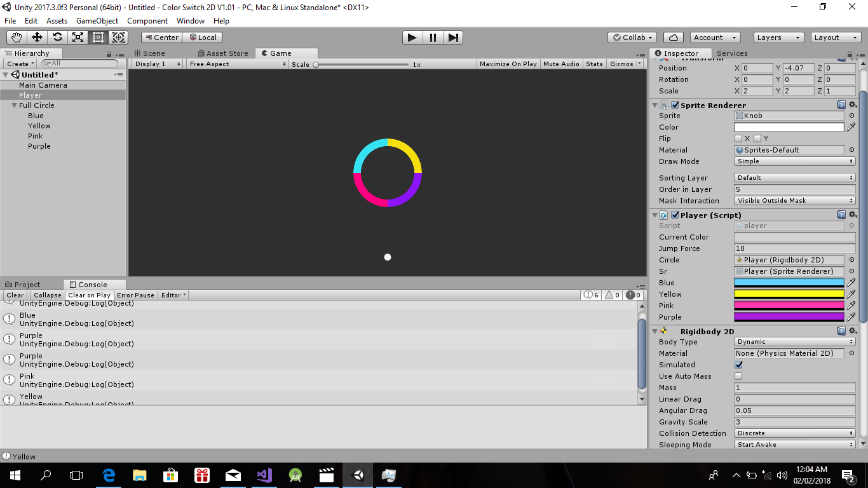Open the Component menu
Image resolution: width=868 pixels, height=488 pixels.
tap(147, 21)
